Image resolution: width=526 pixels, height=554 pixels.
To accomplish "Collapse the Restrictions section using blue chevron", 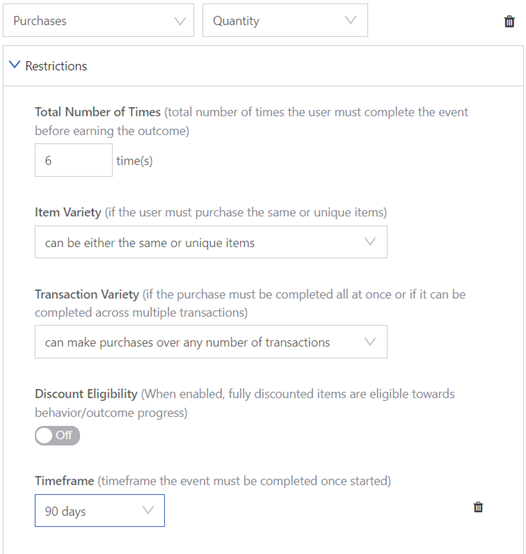I will (14, 65).
